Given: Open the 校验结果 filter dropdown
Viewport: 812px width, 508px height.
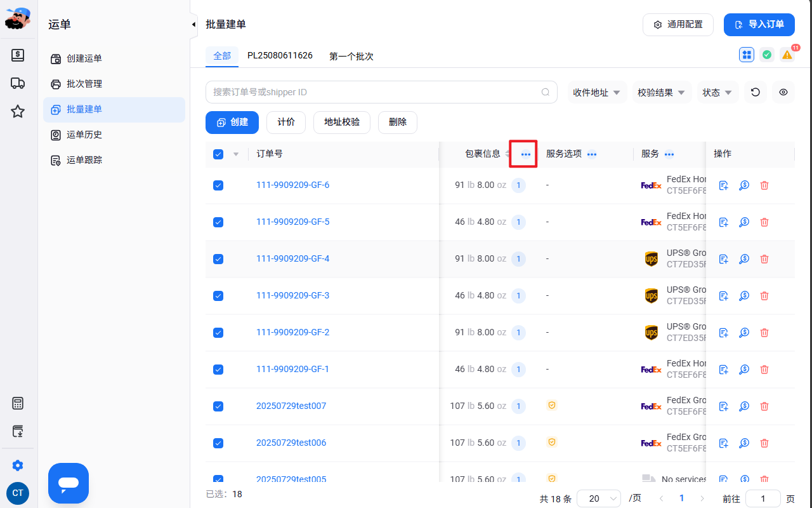Looking at the screenshot, I should point(662,92).
